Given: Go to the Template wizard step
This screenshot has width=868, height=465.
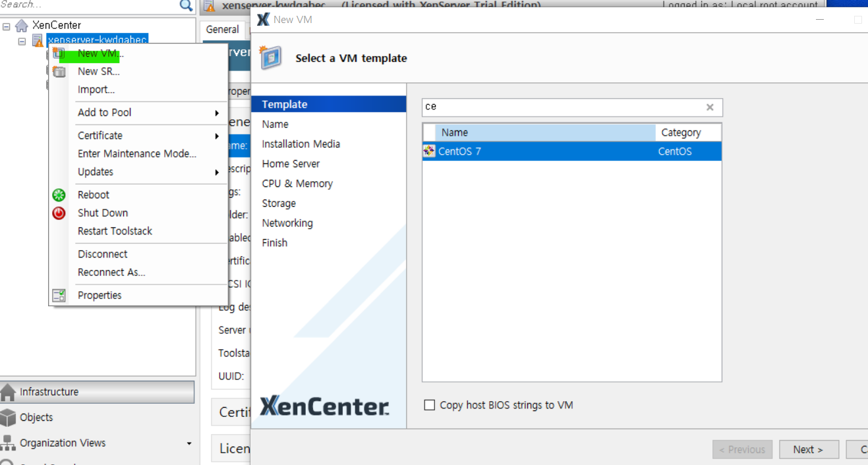Looking at the screenshot, I should (329, 104).
